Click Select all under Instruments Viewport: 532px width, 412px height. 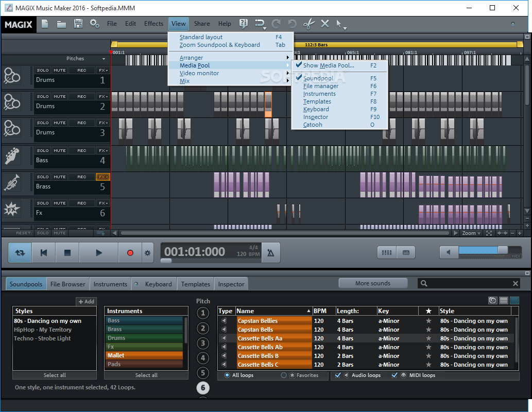[146, 375]
